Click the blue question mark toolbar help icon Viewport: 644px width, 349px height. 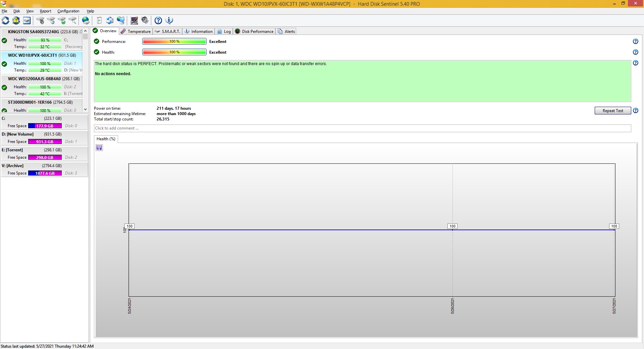tap(158, 20)
